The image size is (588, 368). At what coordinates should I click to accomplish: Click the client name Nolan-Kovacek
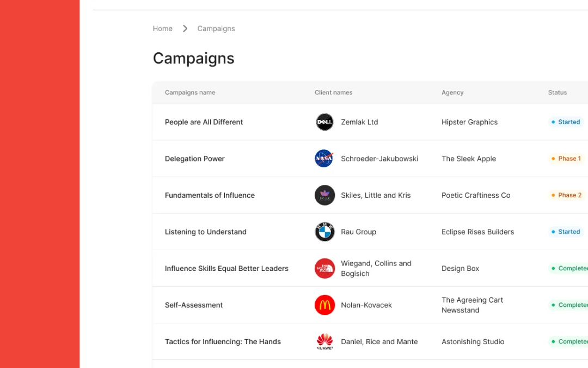click(366, 305)
